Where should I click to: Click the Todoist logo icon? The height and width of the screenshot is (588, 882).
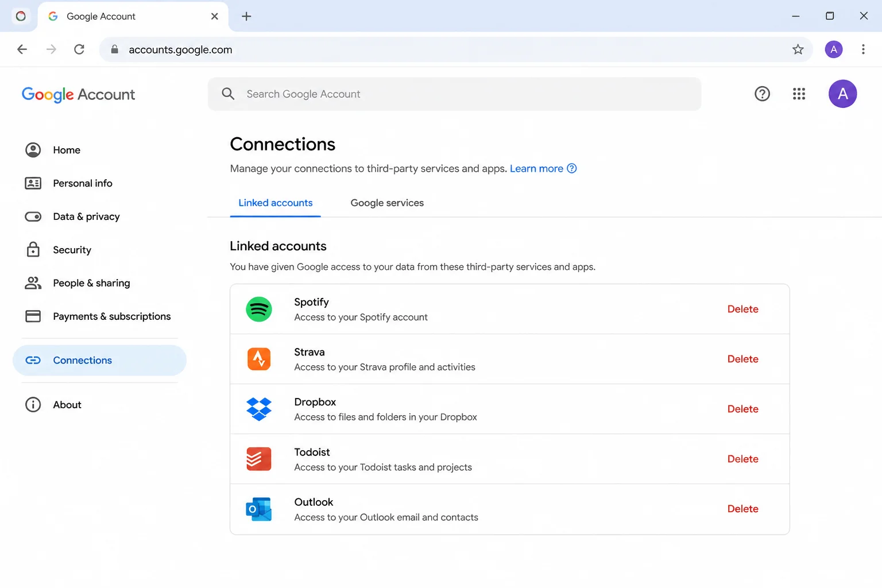(259, 459)
